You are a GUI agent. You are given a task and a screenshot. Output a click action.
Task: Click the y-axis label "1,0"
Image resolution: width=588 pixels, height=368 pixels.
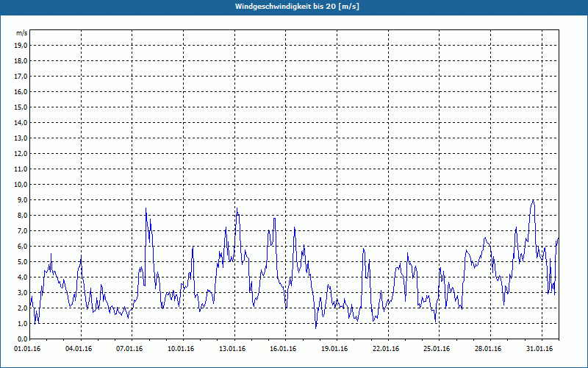22,323
